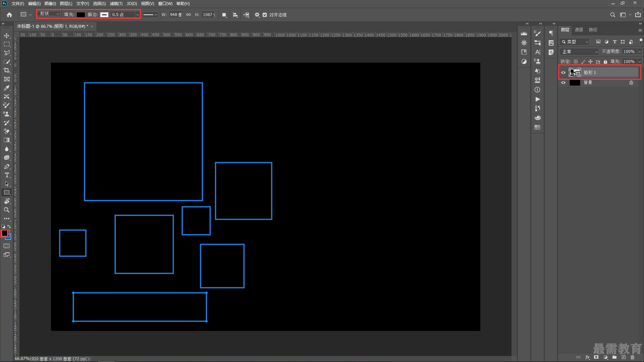Select the Rectangle shape tool

click(x=7, y=192)
